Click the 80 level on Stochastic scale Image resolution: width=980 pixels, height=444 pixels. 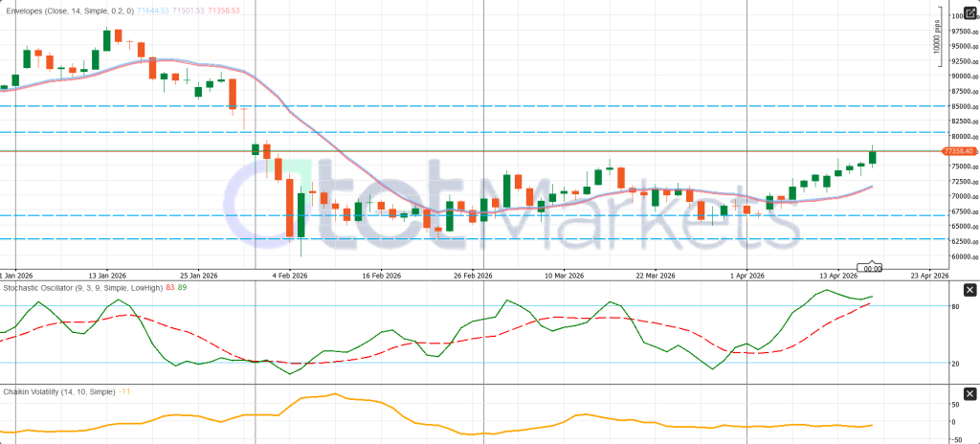click(x=955, y=306)
